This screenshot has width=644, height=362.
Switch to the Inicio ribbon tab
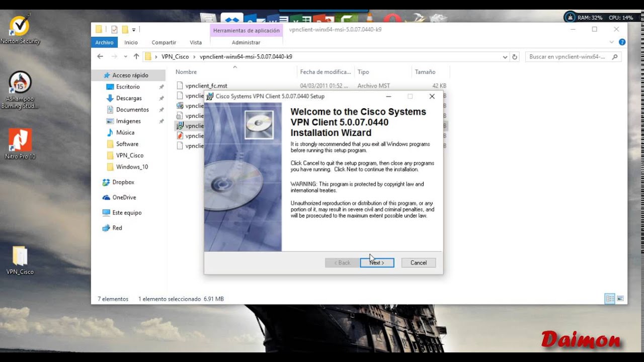pyautogui.click(x=131, y=43)
